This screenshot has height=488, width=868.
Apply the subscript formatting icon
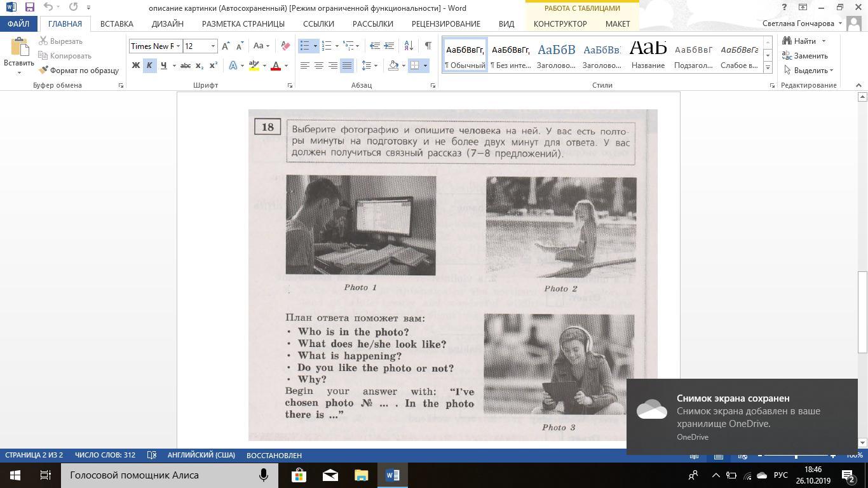(200, 65)
